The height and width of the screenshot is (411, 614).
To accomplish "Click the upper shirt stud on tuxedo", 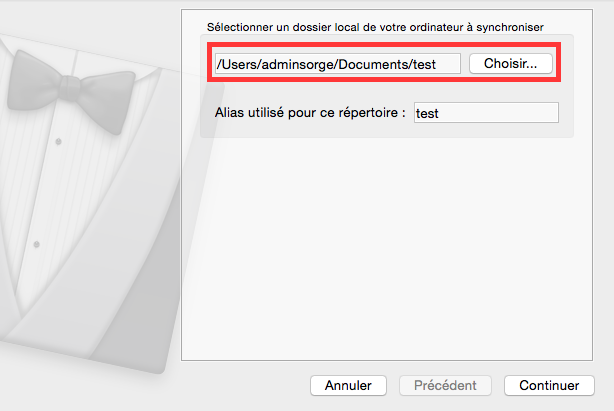I will [59, 141].
